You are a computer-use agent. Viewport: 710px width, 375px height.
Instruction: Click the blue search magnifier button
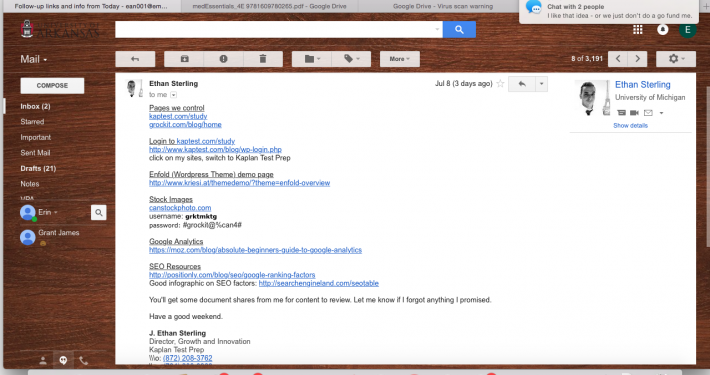click(459, 29)
